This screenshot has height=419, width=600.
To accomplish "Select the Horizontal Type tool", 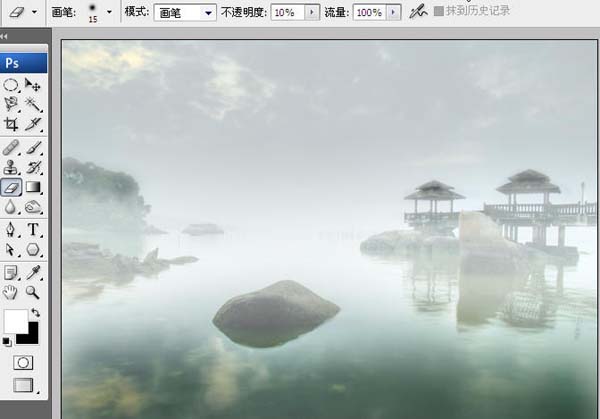I will (x=33, y=230).
